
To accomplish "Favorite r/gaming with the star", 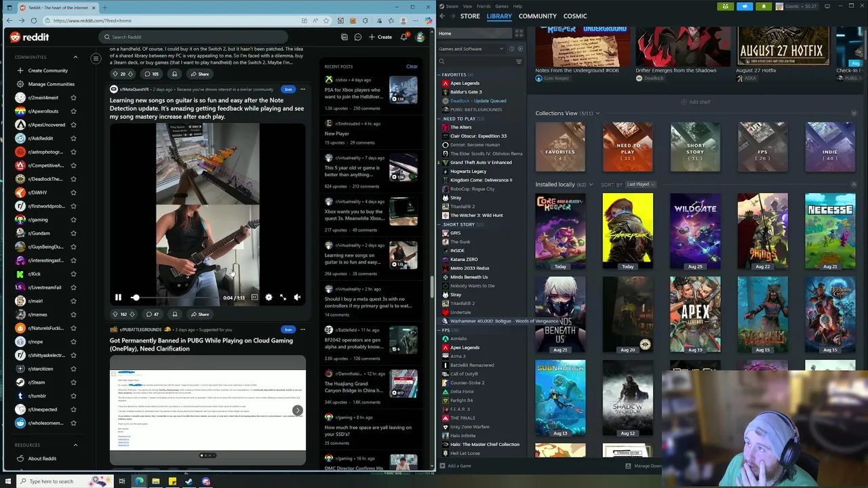I will [x=73, y=220].
